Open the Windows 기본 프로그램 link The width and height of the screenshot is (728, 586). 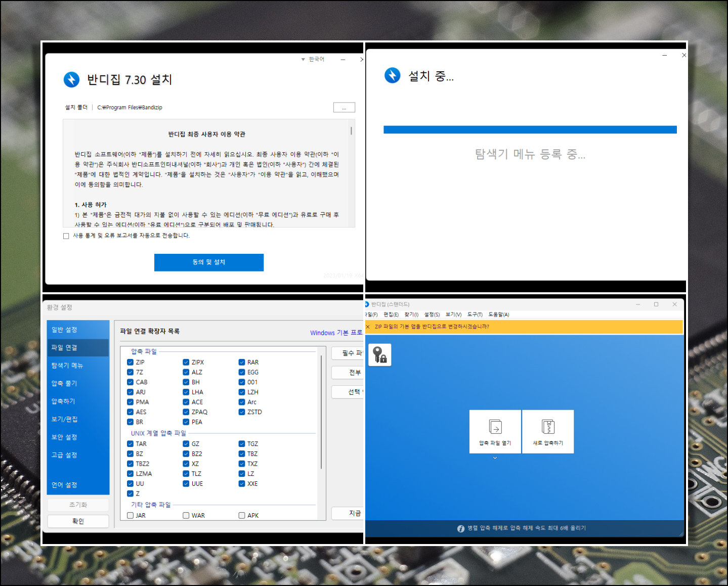tap(336, 333)
